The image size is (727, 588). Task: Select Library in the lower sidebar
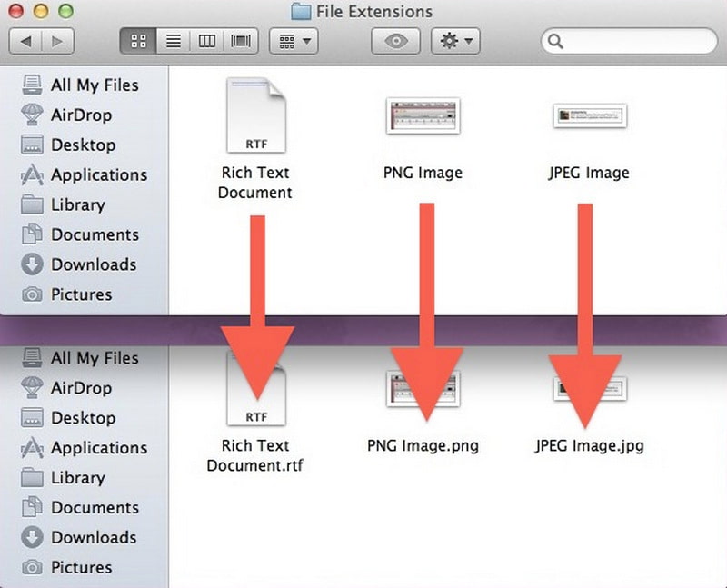click(x=63, y=478)
